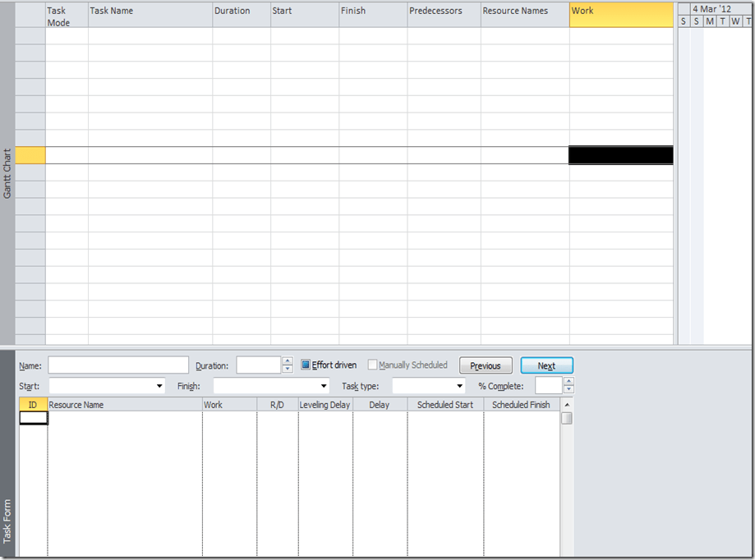Open the Start date dropdown
755x560 pixels.
click(159, 386)
